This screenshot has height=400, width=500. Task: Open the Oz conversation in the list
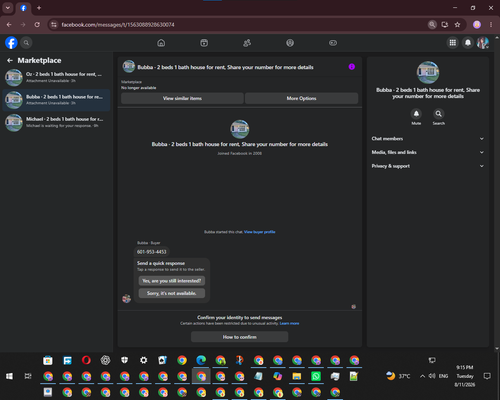[x=56, y=77]
